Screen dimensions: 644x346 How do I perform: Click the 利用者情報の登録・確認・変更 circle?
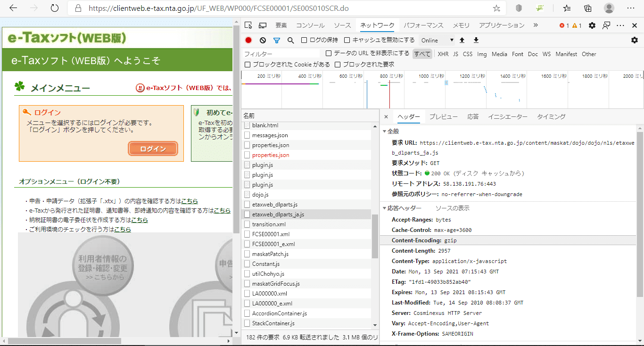(102, 266)
